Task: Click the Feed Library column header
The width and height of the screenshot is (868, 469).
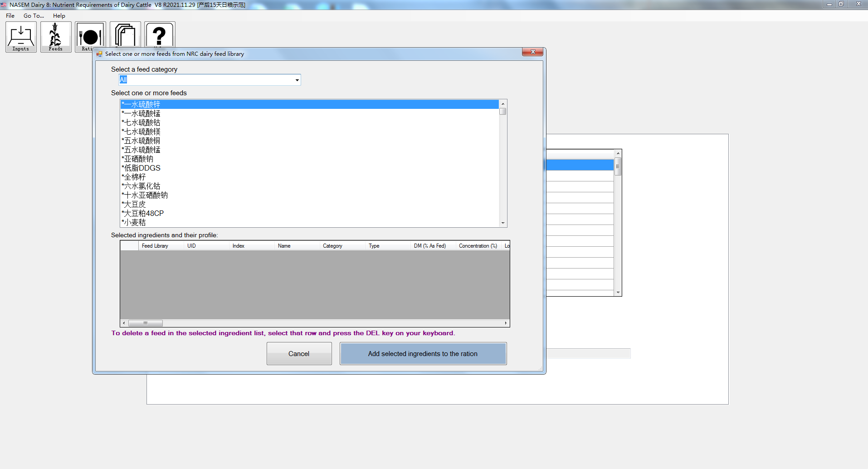Action: [161, 246]
